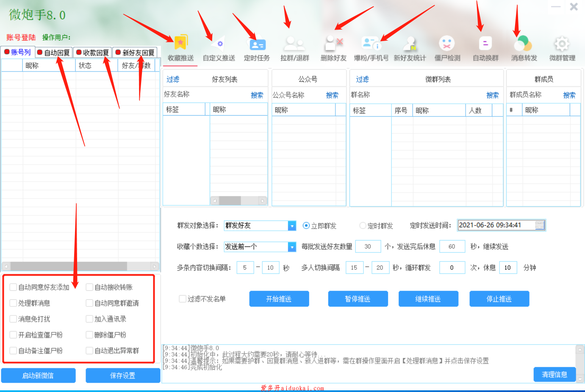Select the 立即群发 radio button

(x=306, y=226)
